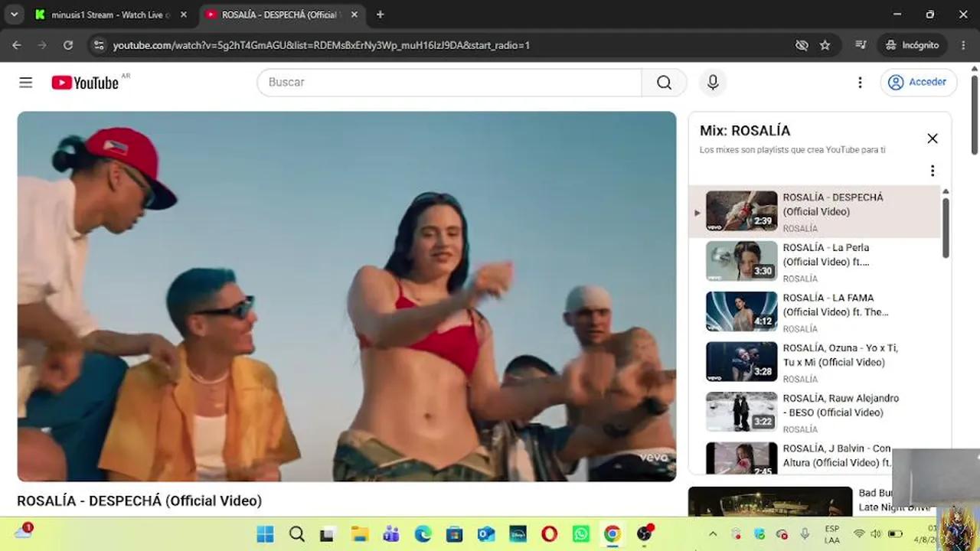Click the ROSALÍA - DESPECHÁ (Official Video) title
The image size is (980, 551).
pyautogui.click(x=139, y=501)
